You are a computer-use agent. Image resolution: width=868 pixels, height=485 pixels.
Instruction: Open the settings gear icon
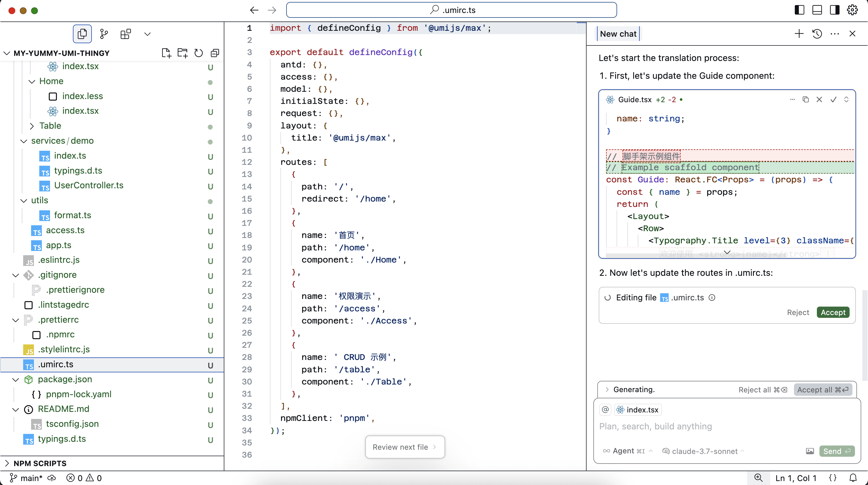[852, 10]
